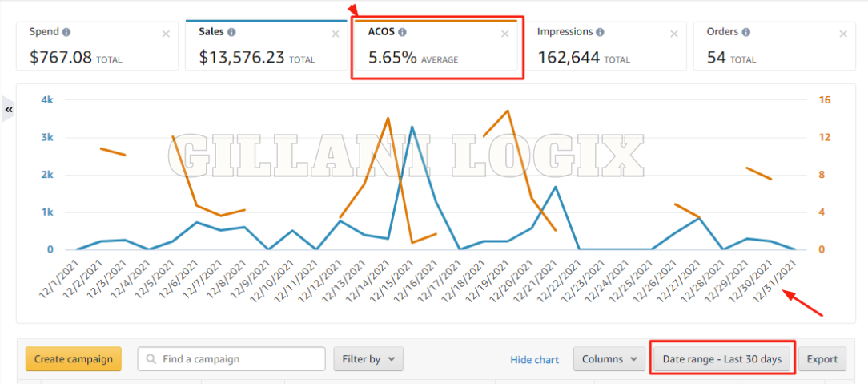Close the Orders metric card
Viewport: 868px width, 384px height.
(842, 34)
